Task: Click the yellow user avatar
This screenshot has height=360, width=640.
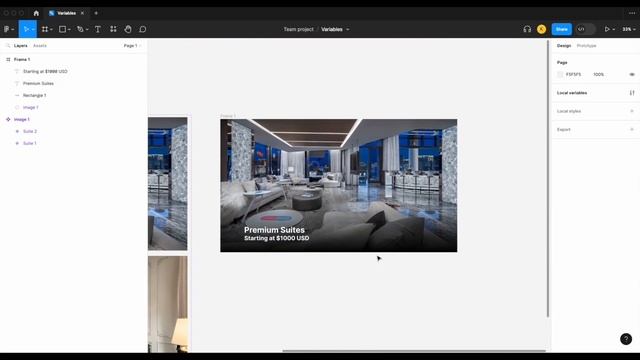Action: (x=541, y=29)
